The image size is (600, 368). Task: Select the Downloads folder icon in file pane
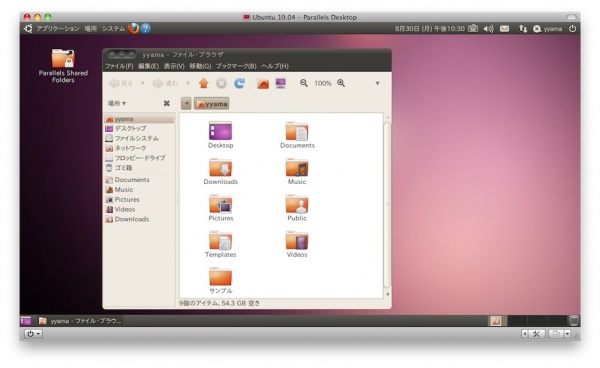point(220,168)
